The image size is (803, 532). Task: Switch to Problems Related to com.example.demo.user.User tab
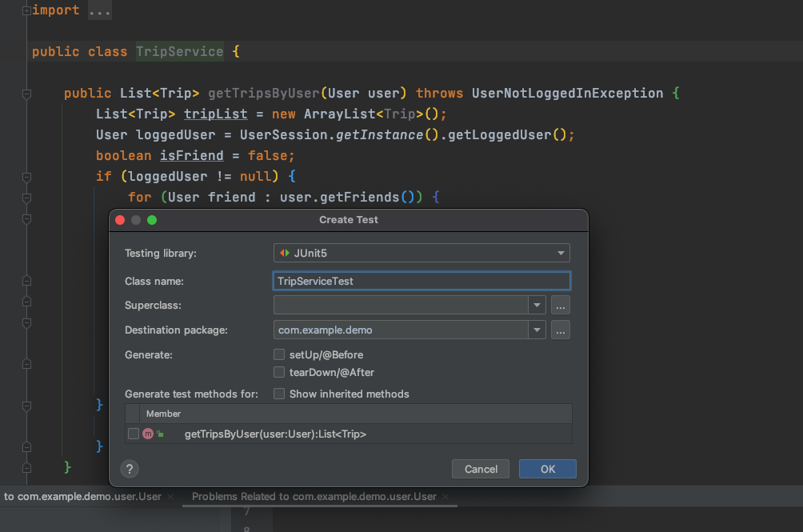(314, 497)
